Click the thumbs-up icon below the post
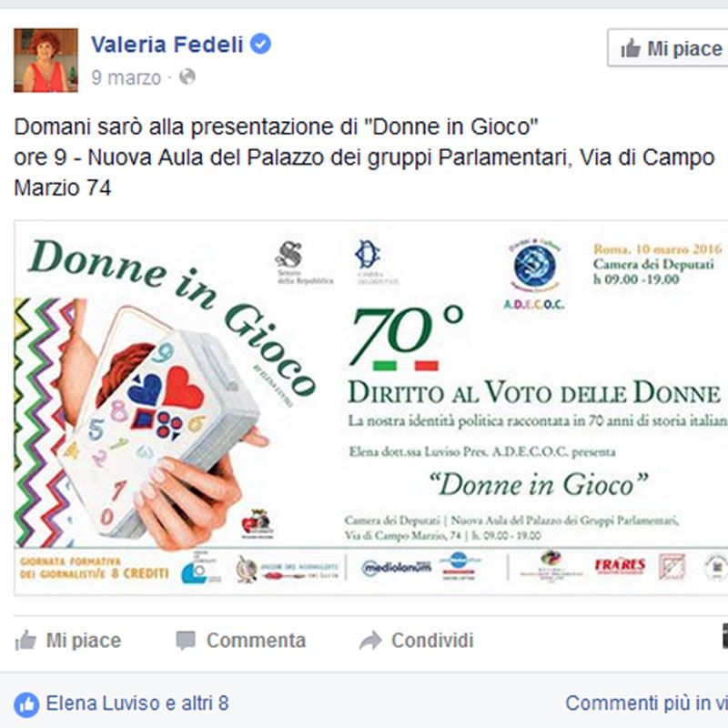 point(25,641)
